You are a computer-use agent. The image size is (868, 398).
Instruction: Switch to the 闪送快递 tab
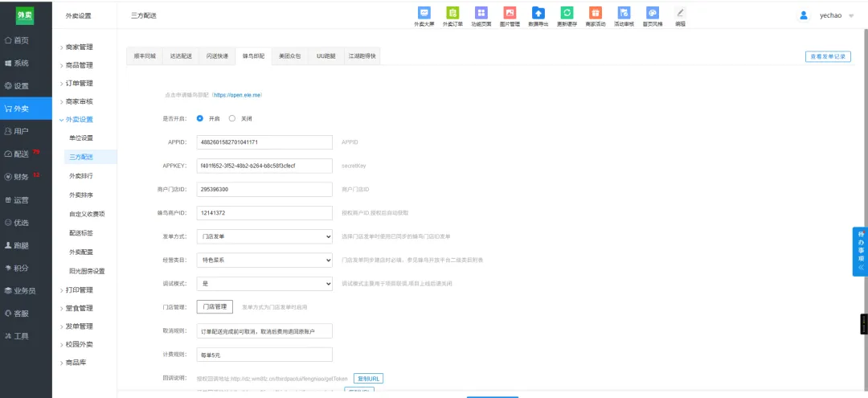click(x=217, y=56)
